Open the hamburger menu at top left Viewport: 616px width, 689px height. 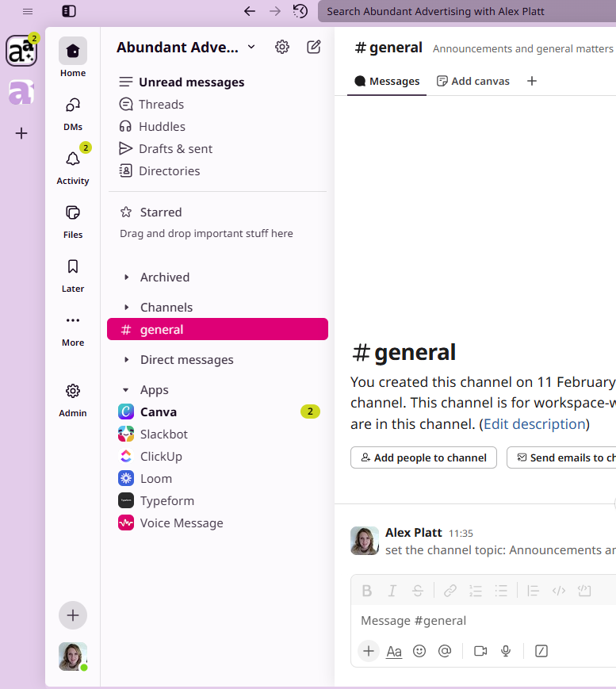28,11
